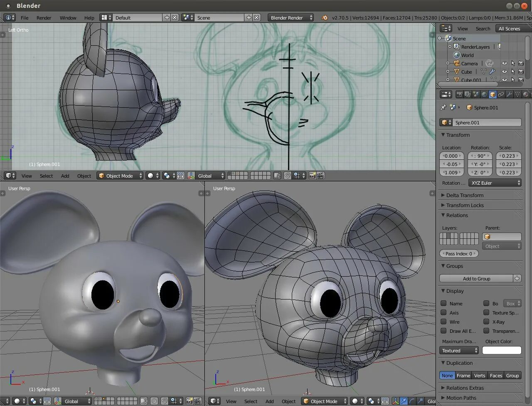The image size is (532, 406).
Task: Delete the Default screen layout with X
Action: click(x=175, y=17)
